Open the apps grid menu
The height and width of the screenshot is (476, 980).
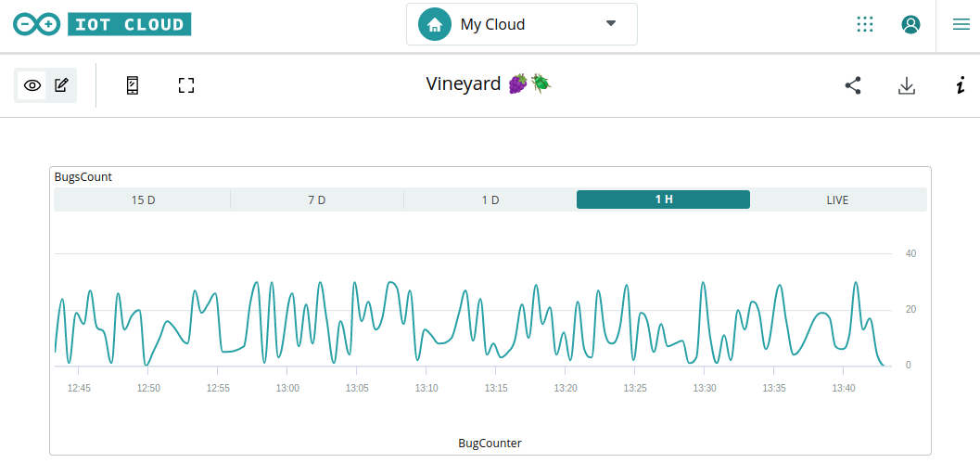[x=865, y=24]
